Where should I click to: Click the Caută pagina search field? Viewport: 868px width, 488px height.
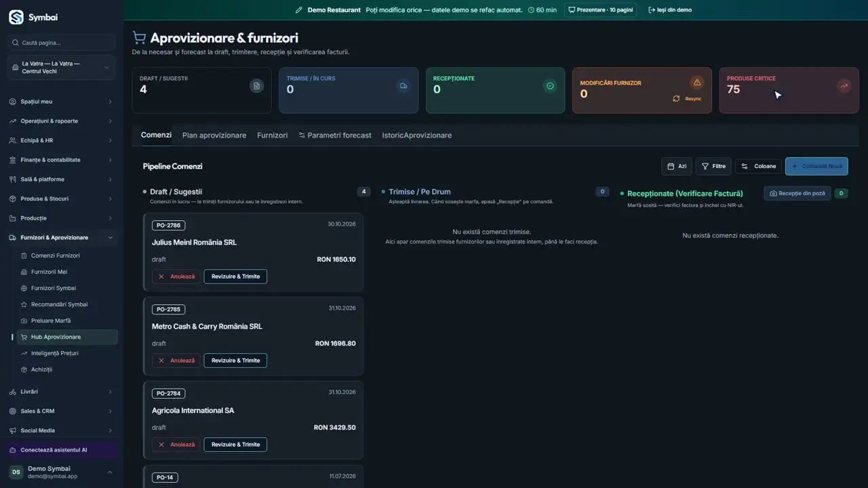[61, 43]
